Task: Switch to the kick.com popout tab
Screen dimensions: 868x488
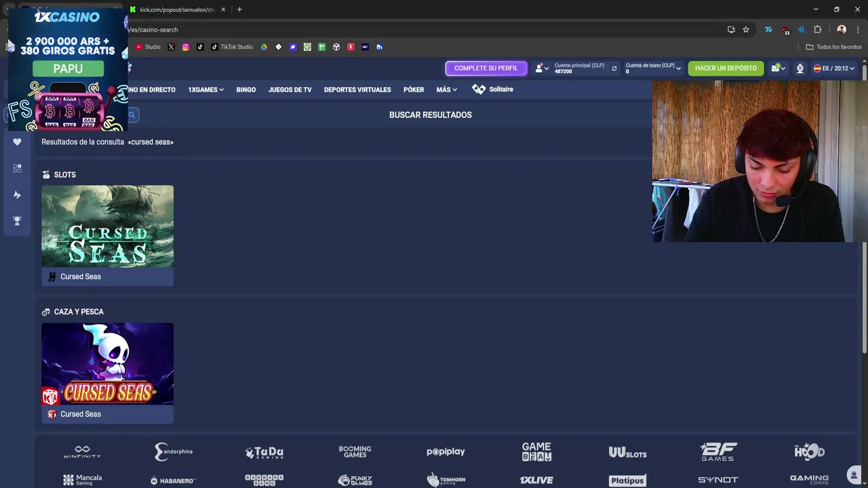Action: [x=176, y=9]
